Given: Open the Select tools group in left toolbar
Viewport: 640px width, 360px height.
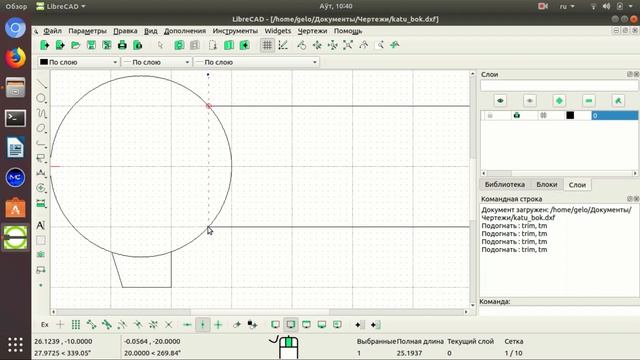Looking at the screenshot, I should tap(41, 158).
